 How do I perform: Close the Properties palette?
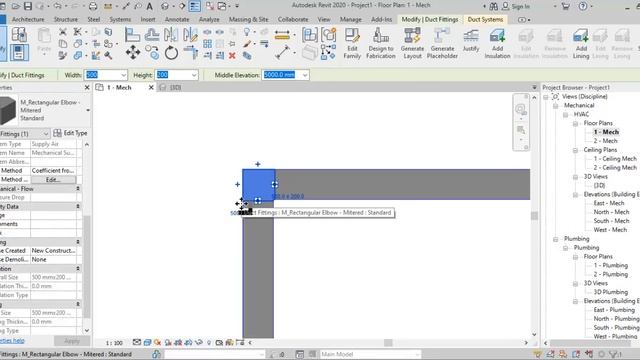(87, 88)
